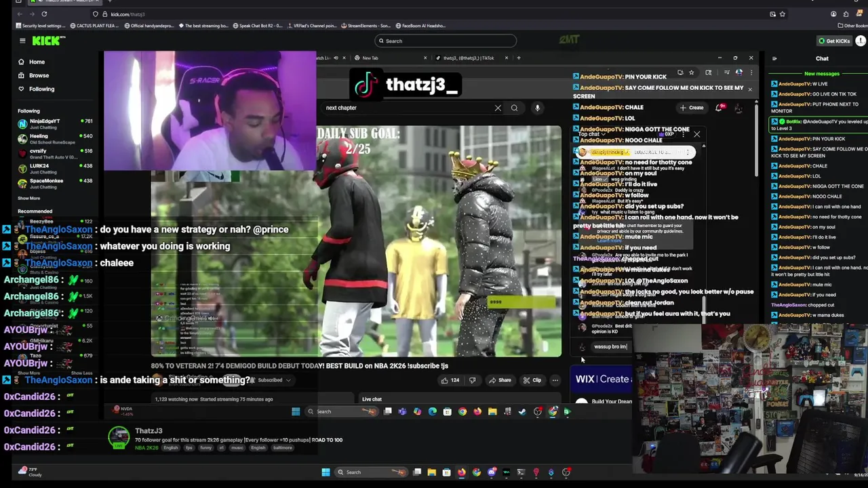
Task: Close the YouTube live chat panel
Action: click(x=696, y=134)
